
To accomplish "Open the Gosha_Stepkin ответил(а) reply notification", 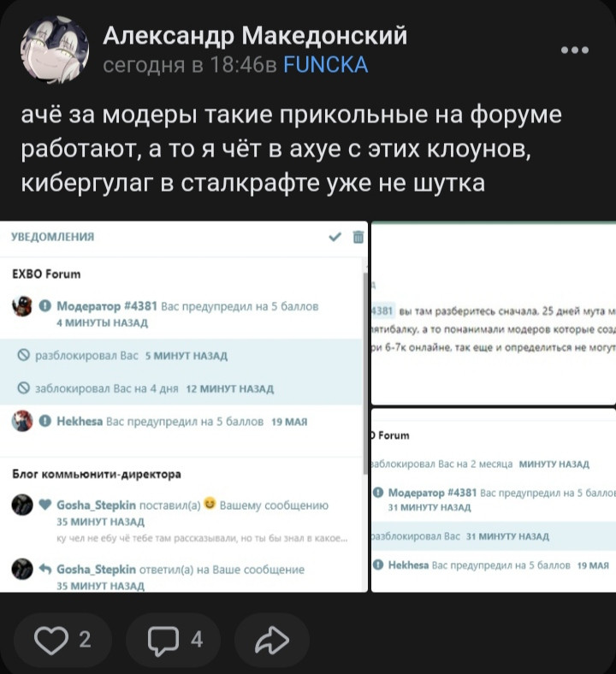I will coord(181,575).
